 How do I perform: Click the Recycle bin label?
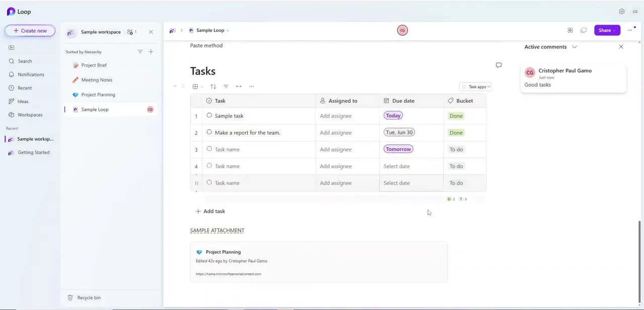click(x=89, y=298)
